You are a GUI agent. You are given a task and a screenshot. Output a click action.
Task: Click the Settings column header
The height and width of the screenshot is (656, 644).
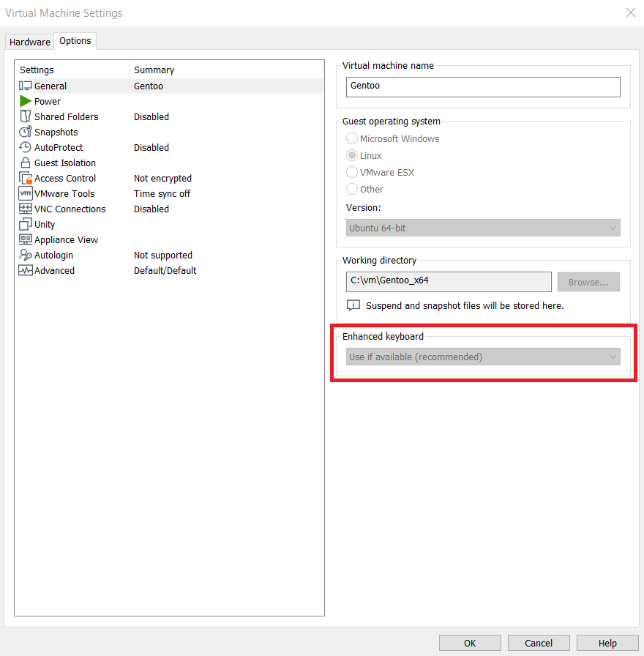(72, 70)
